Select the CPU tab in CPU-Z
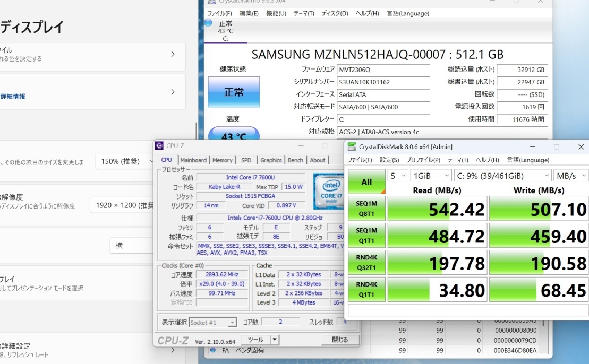The height and width of the screenshot is (364, 589). pyautogui.click(x=166, y=160)
